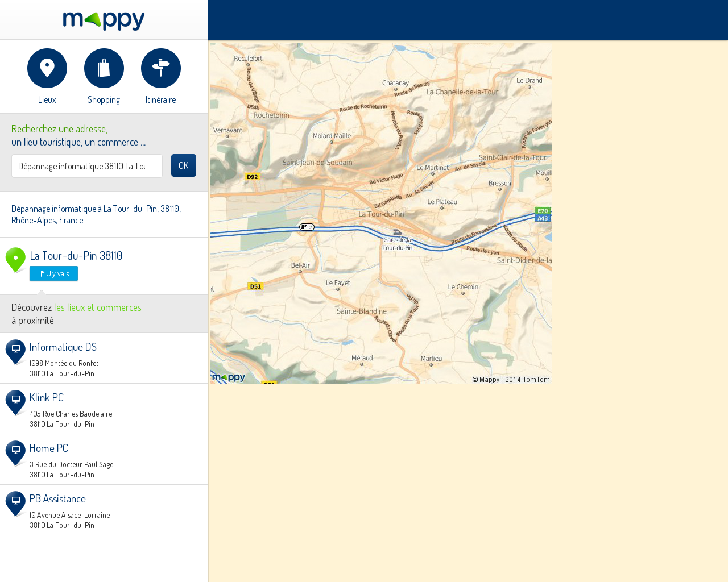
Task: Click the La Tour-du-Pin label on map
Action: [381, 214]
